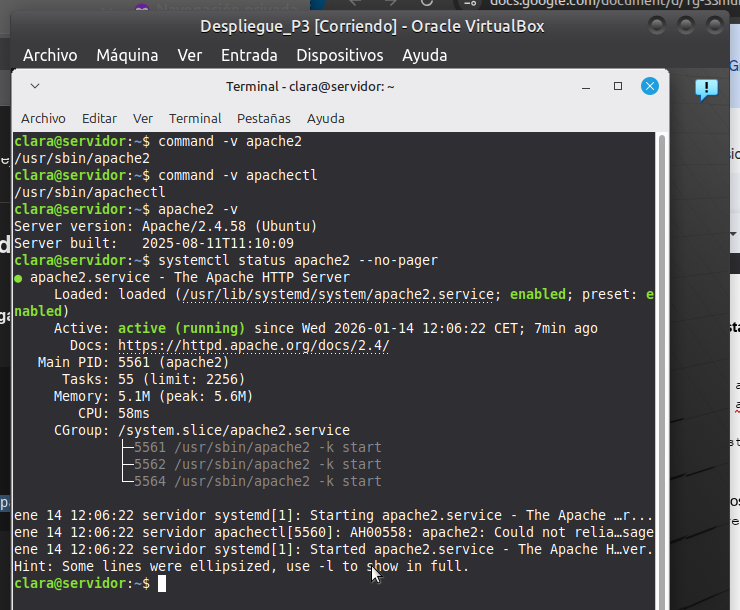Viewport: 740px width, 610px height.
Task: Open VirtualBox Archivo menu
Action: tap(50, 55)
